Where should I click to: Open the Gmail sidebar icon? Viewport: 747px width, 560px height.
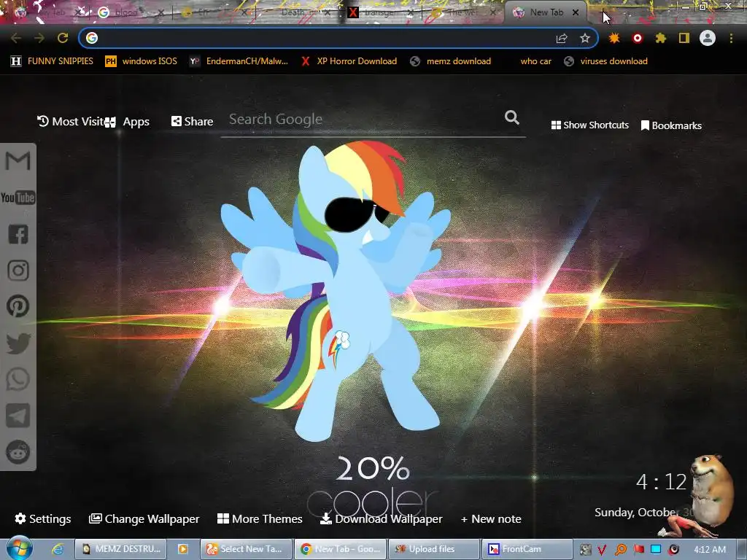[18, 161]
